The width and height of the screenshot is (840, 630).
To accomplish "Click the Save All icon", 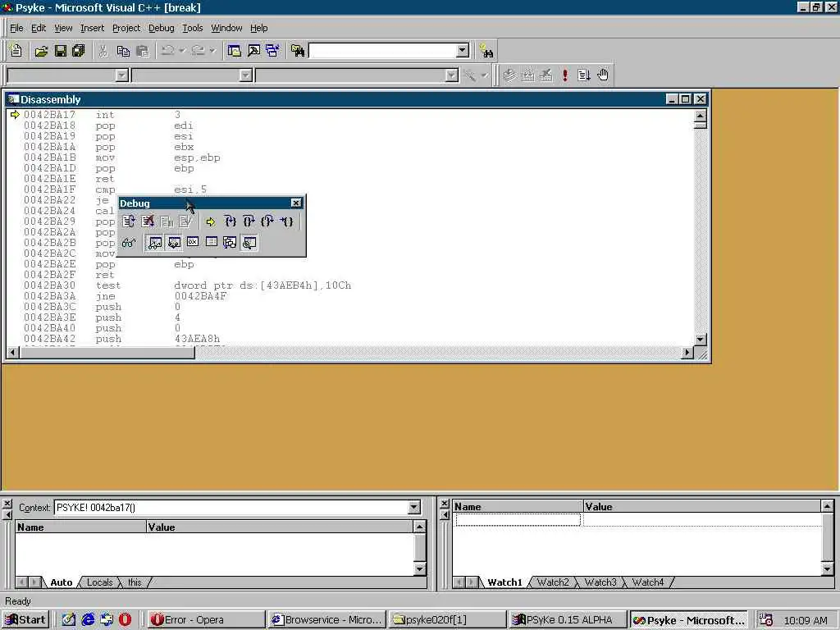I will point(79,51).
